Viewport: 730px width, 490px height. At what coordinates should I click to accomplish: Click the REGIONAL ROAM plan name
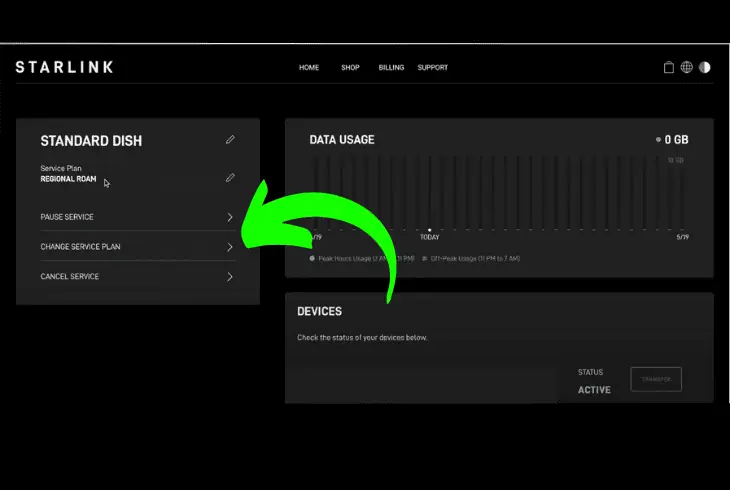tap(68, 179)
